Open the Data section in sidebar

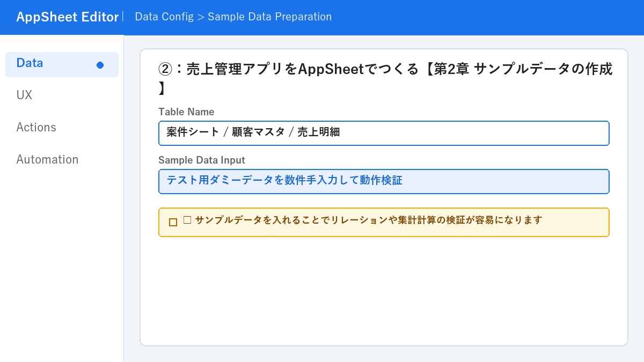tap(62, 64)
